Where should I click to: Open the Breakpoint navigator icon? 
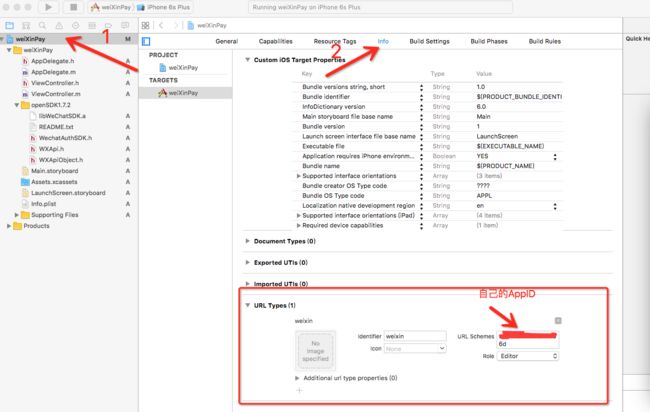108,25
